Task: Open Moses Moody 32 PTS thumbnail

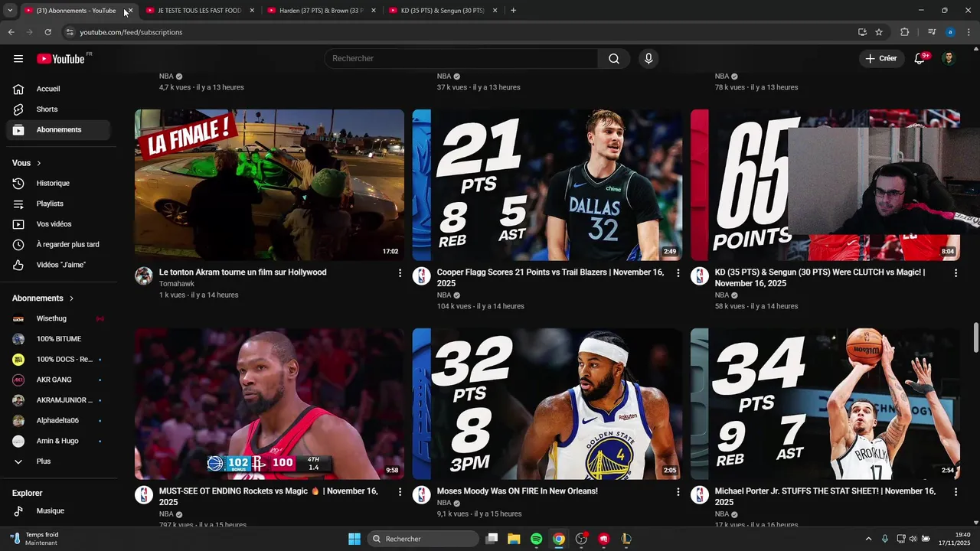Action: click(547, 404)
